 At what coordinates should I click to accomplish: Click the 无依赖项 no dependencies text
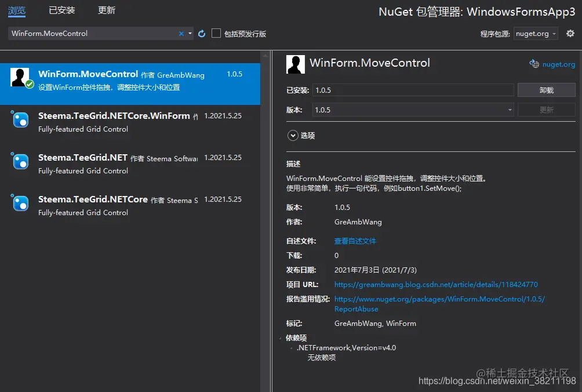pyautogui.click(x=322, y=357)
